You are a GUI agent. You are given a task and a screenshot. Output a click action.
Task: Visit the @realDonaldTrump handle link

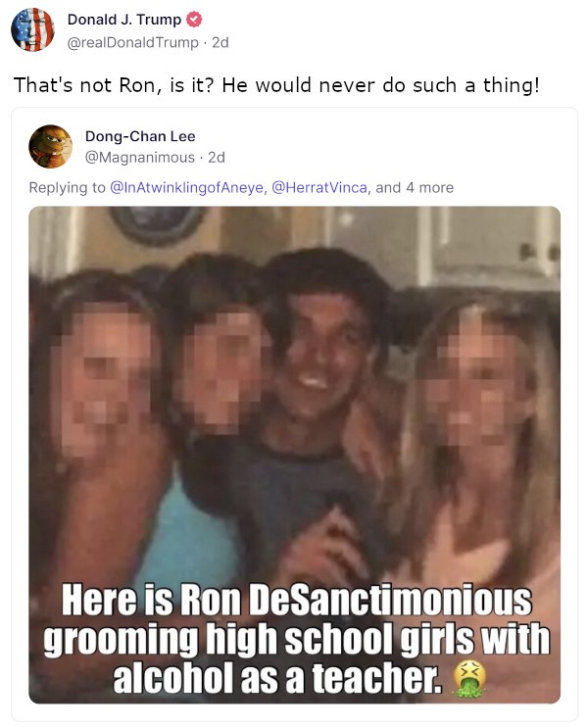pyautogui.click(x=133, y=43)
